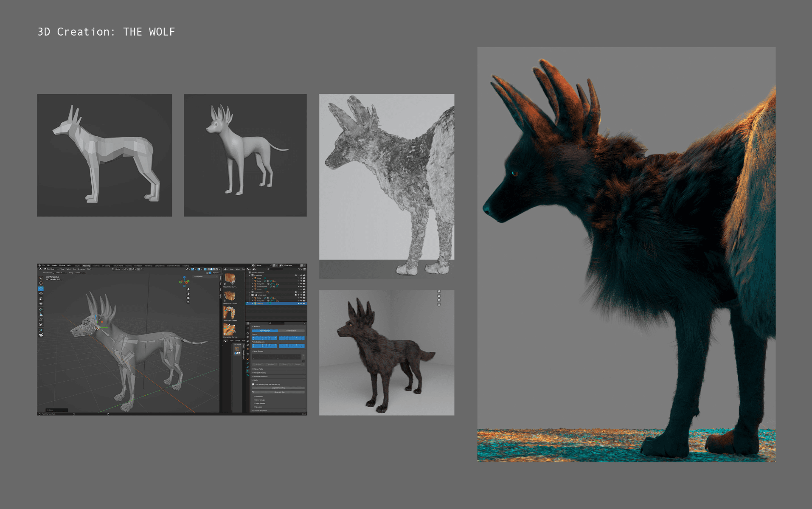Hide Gold Stylised using its eye icon
The height and width of the screenshot is (509, 812).
coord(301,287)
